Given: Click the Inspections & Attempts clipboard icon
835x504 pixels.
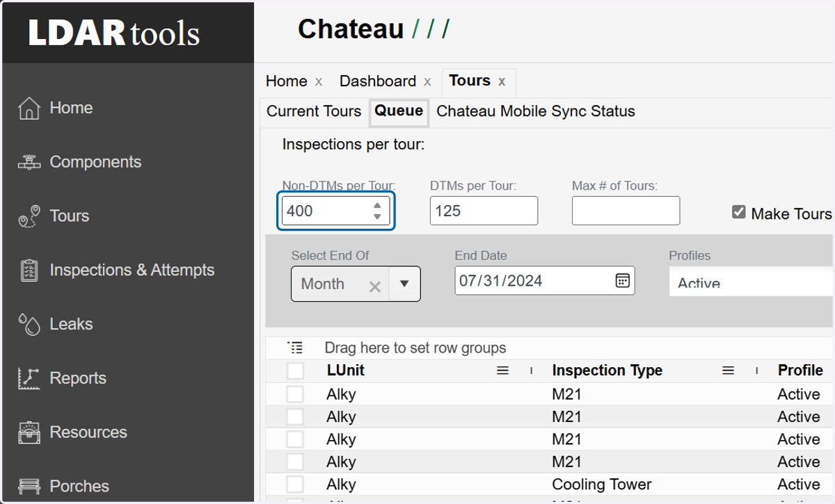Looking at the screenshot, I should pos(29,270).
